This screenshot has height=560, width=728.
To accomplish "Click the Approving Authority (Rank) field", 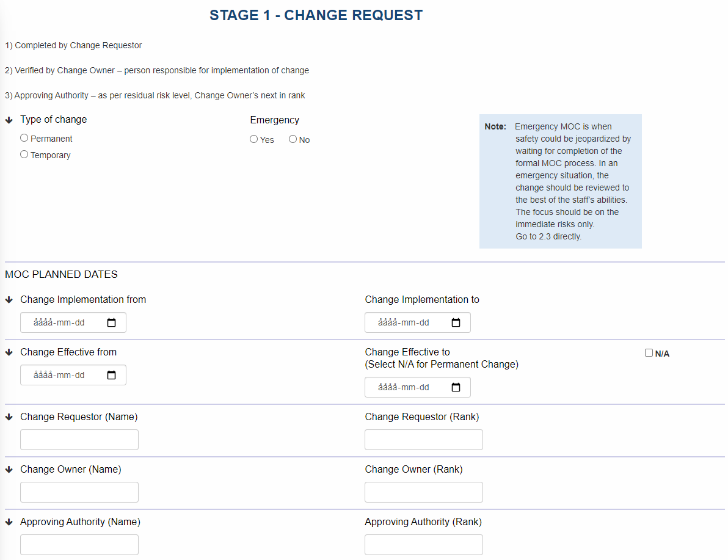I will pos(423,545).
